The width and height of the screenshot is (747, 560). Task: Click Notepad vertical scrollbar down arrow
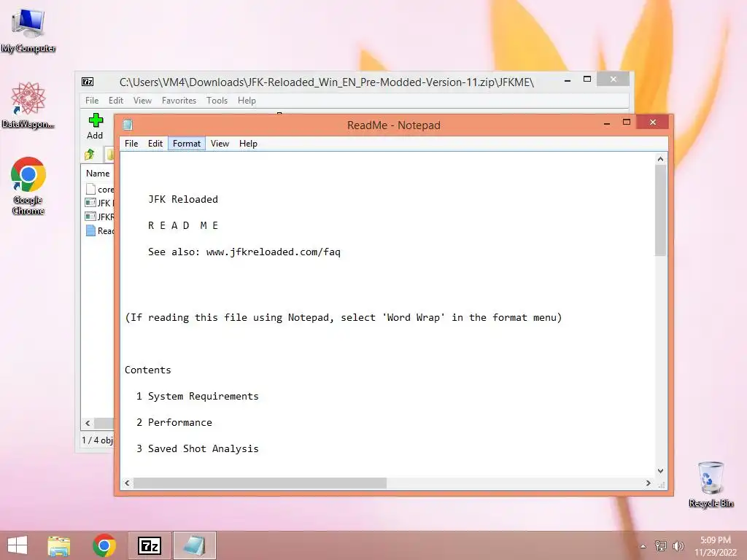[x=660, y=471]
